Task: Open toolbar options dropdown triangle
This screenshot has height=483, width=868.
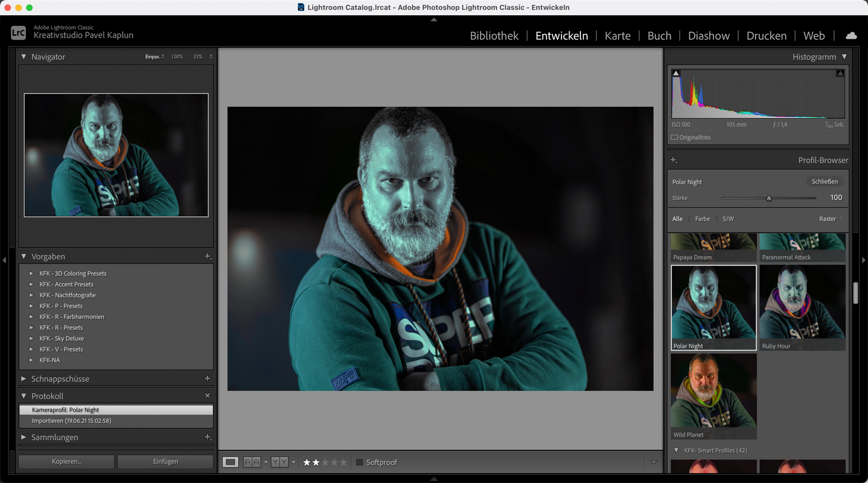Action: coord(654,462)
